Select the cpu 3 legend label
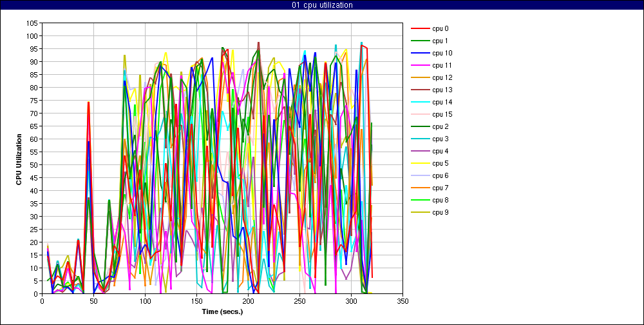Image resolution: width=644 pixels, height=325 pixels. pos(440,139)
